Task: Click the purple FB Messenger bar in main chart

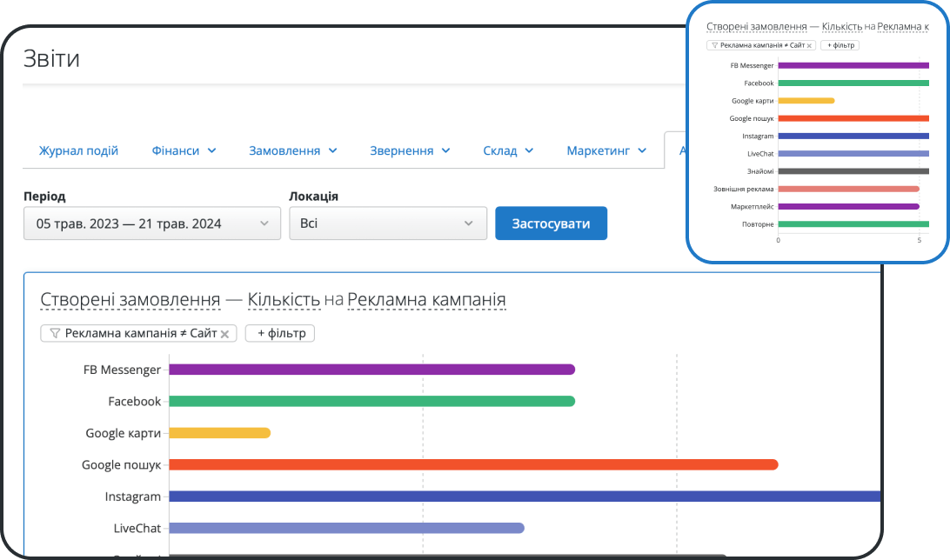Action: (371, 370)
